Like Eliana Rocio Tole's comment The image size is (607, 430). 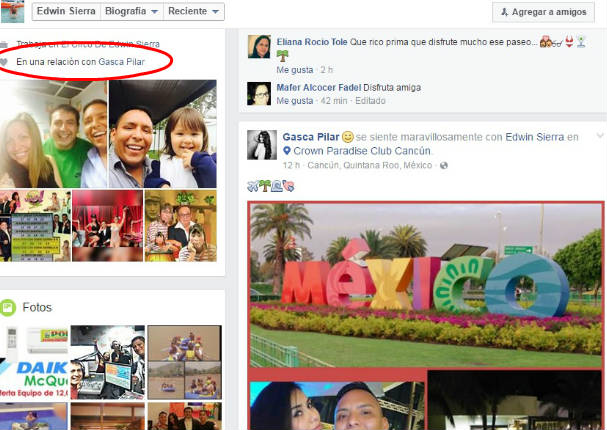[293, 69]
